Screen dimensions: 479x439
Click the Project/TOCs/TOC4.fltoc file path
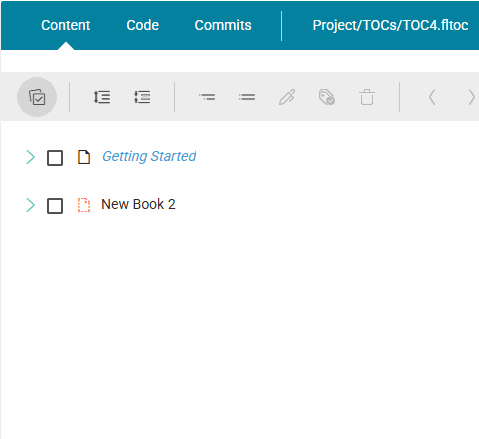pos(390,25)
